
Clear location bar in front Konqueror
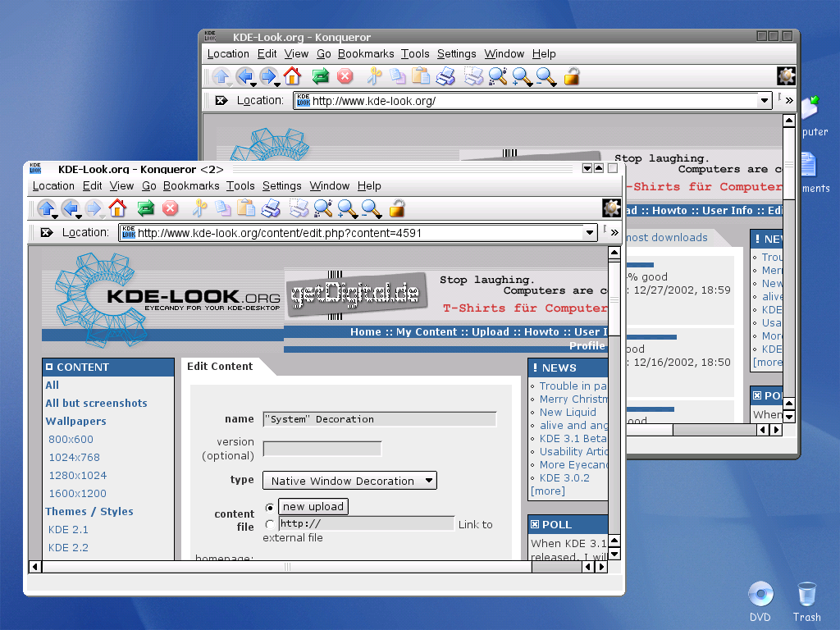pos(47,232)
